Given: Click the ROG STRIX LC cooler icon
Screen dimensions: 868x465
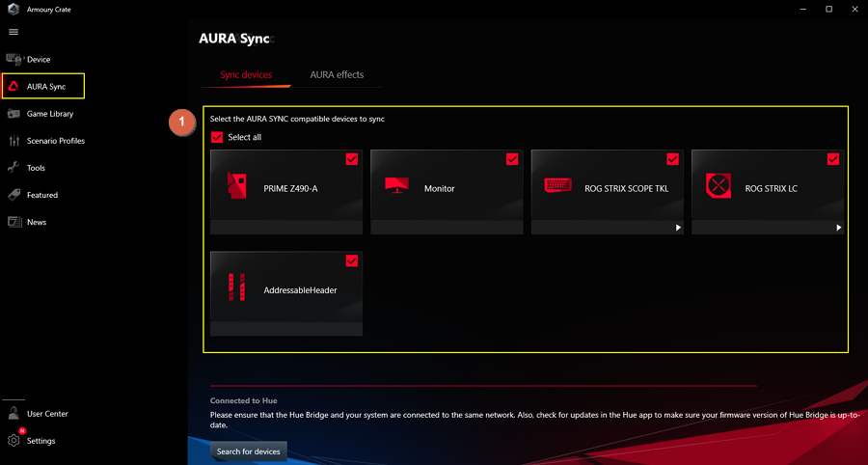Looking at the screenshot, I should pyautogui.click(x=718, y=185).
